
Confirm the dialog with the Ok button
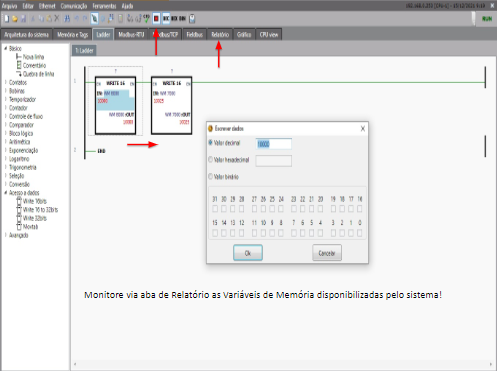(248, 253)
